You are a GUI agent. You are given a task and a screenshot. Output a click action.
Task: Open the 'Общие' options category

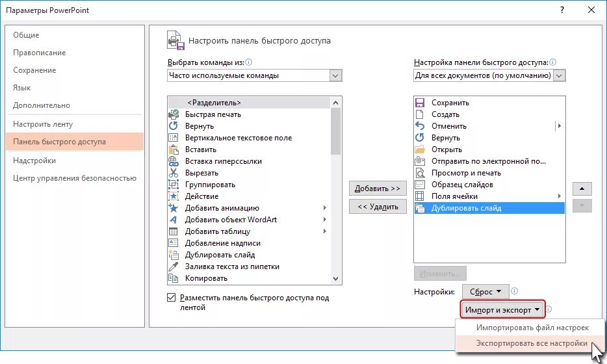point(75,35)
